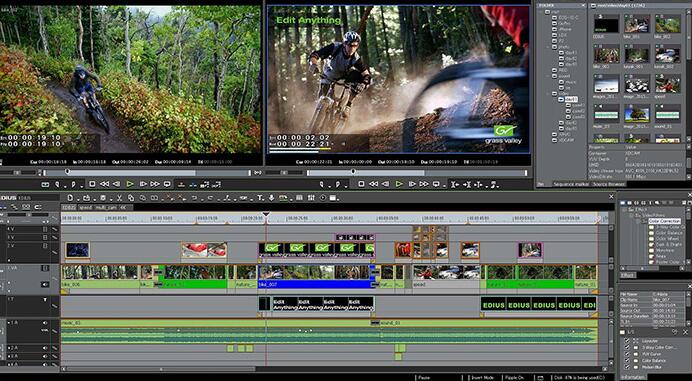Open the multi_cam sequence tab

pyautogui.click(x=106, y=207)
